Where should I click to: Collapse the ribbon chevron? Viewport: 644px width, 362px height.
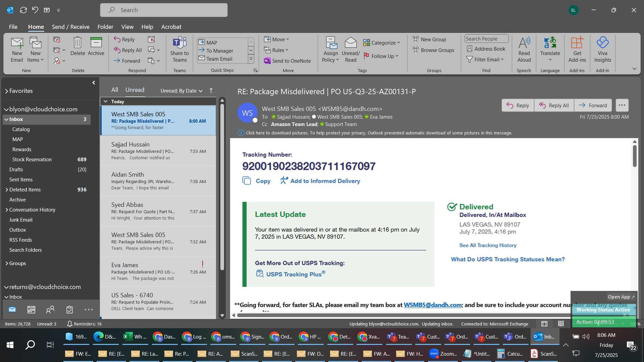(634, 69)
